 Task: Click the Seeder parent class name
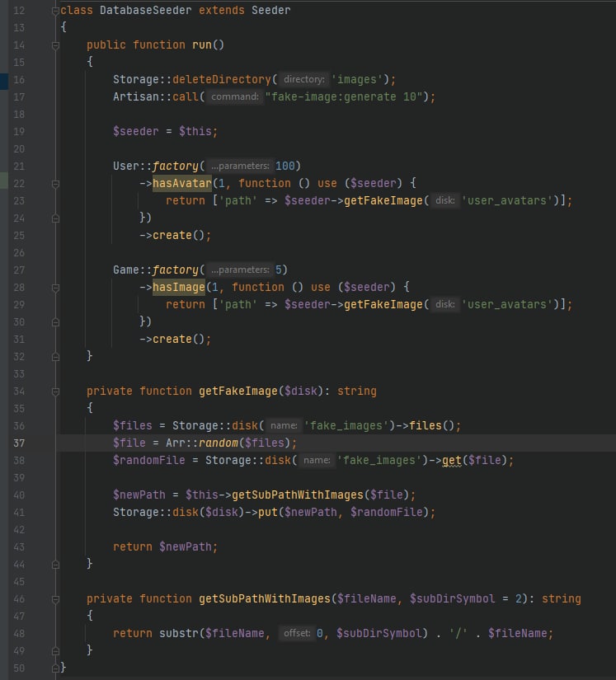[270, 10]
